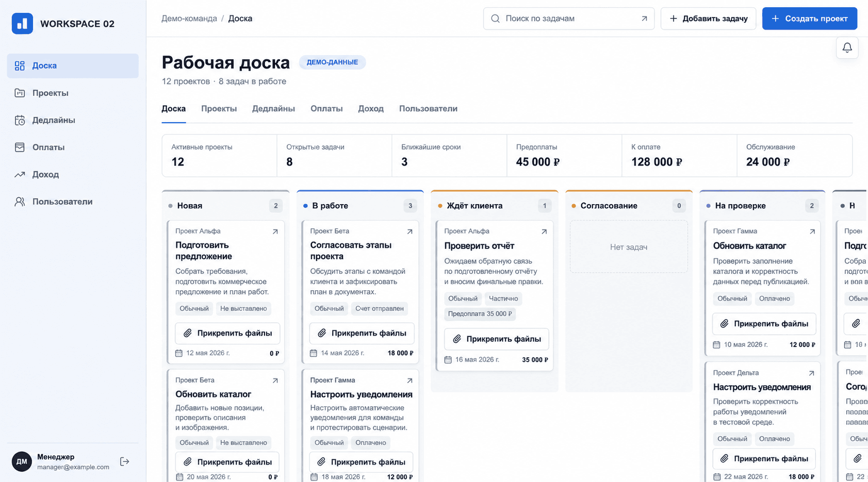
Task: Click manager@example.com email text
Action: [73, 468]
